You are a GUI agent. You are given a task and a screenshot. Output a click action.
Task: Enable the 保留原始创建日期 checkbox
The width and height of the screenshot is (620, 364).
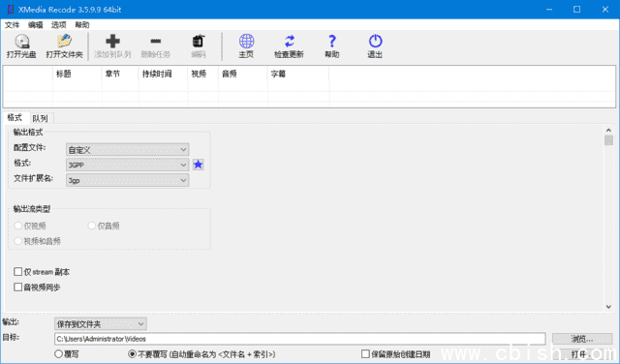tap(365, 354)
